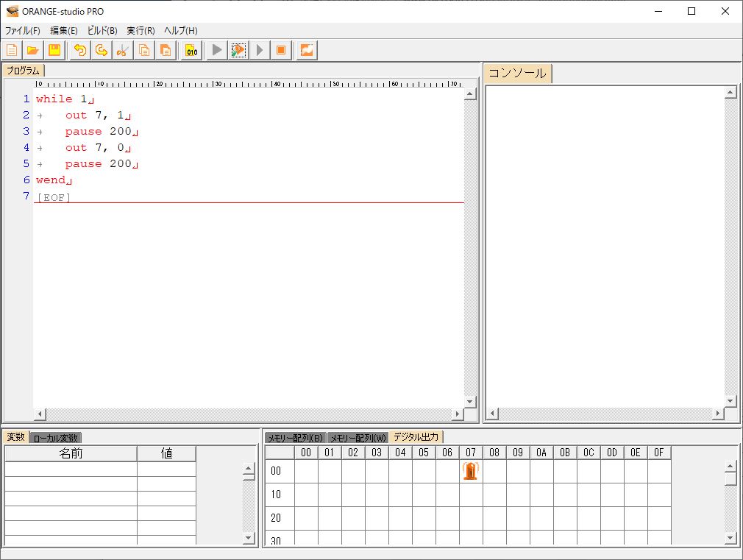Click the first empty 名前 cell
The height and width of the screenshot is (560, 743).
tap(71, 469)
